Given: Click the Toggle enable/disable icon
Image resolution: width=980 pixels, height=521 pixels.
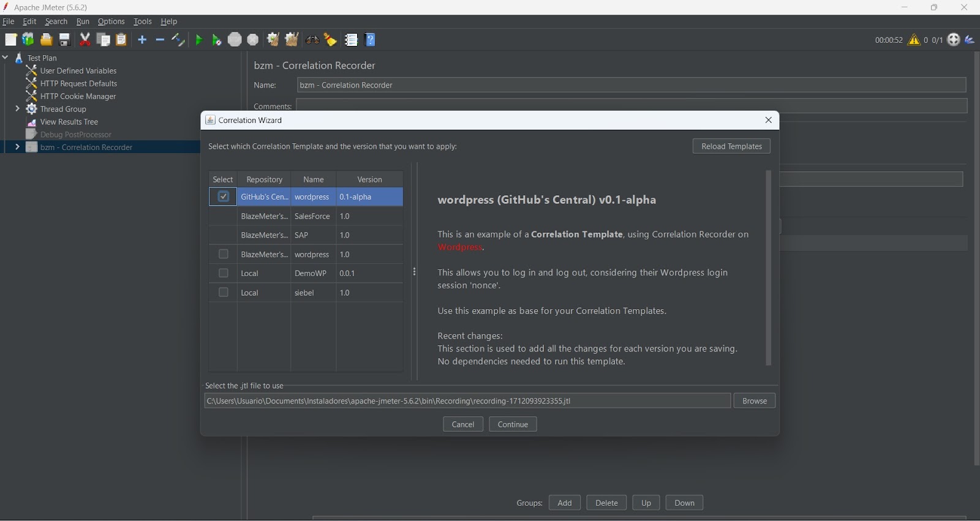Looking at the screenshot, I should tap(178, 40).
